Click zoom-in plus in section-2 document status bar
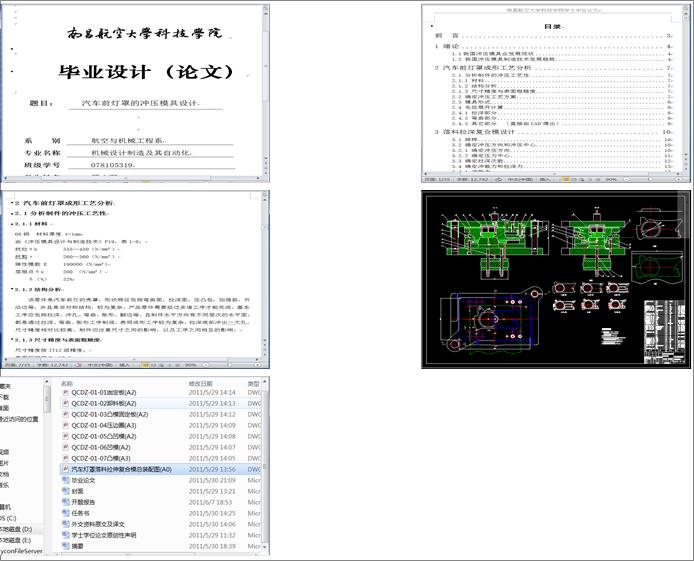The height and width of the screenshot is (561, 694). click(258, 365)
